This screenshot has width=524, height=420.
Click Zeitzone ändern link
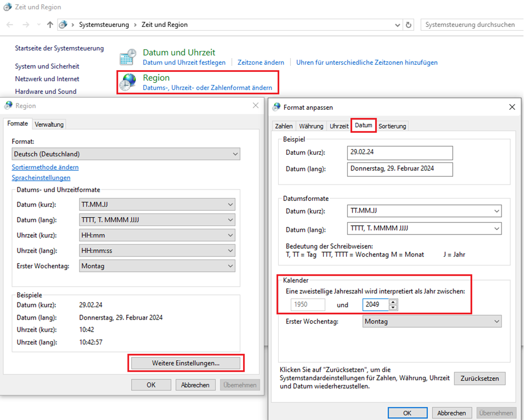[x=261, y=63]
